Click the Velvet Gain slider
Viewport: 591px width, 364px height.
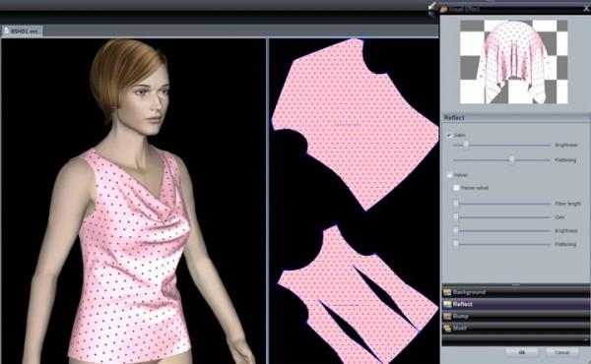coord(502,217)
